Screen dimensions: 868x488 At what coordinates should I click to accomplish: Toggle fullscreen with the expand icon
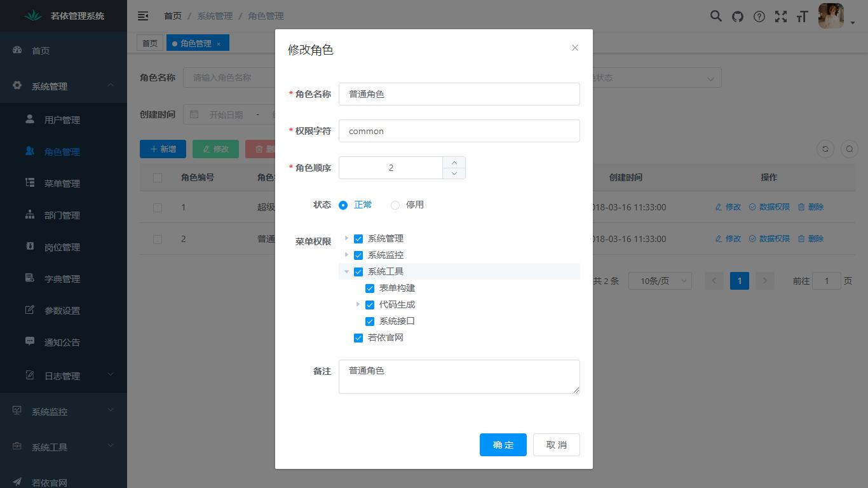coord(780,16)
